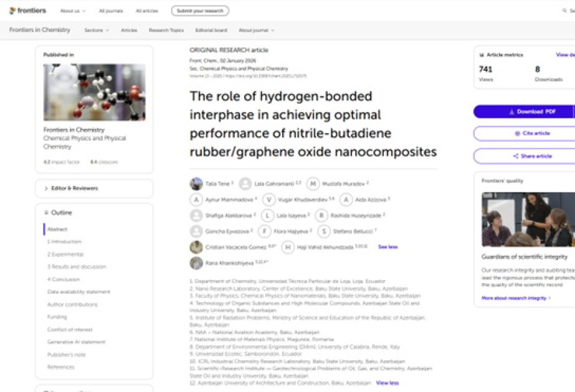The width and height of the screenshot is (575, 392).
Task: Click Lala Gahramanli avatar icon
Action: (x=245, y=184)
